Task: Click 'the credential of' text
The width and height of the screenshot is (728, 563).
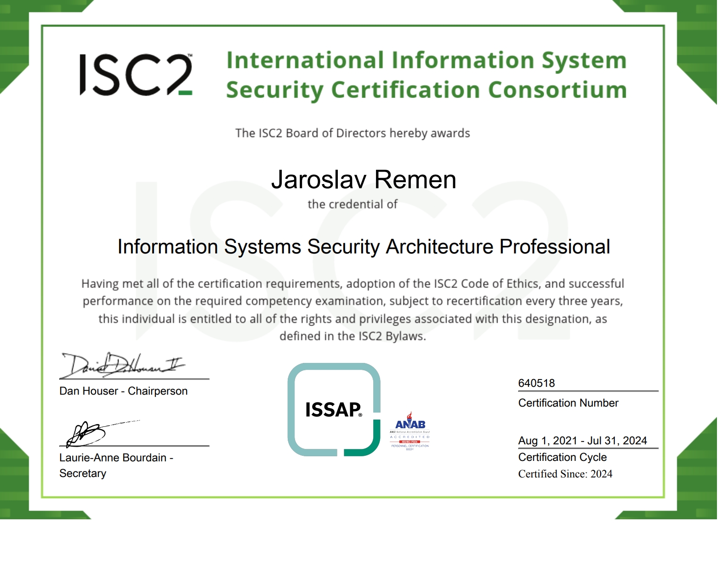Action: click(x=353, y=204)
